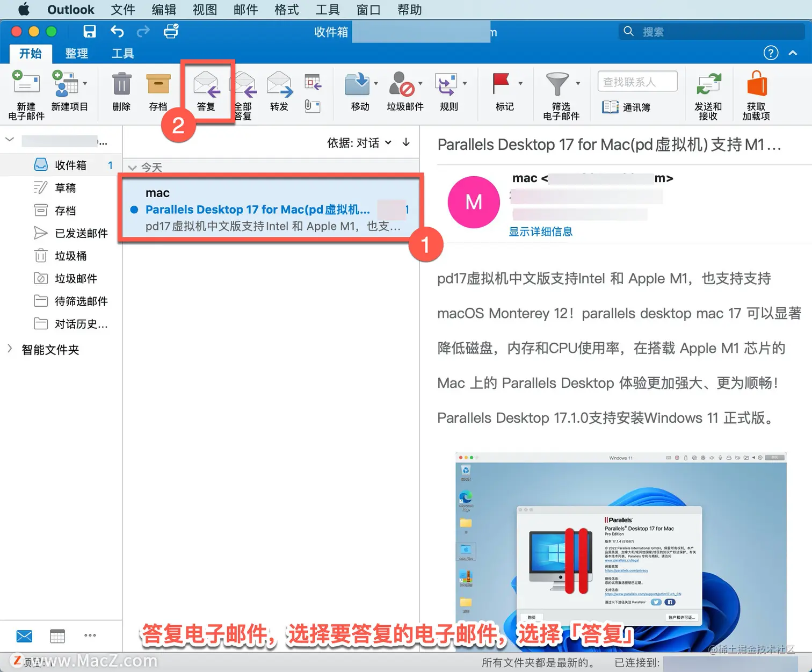Click the Print icon in title bar
This screenshot has height=672, width=812.
tap(171, 31)
